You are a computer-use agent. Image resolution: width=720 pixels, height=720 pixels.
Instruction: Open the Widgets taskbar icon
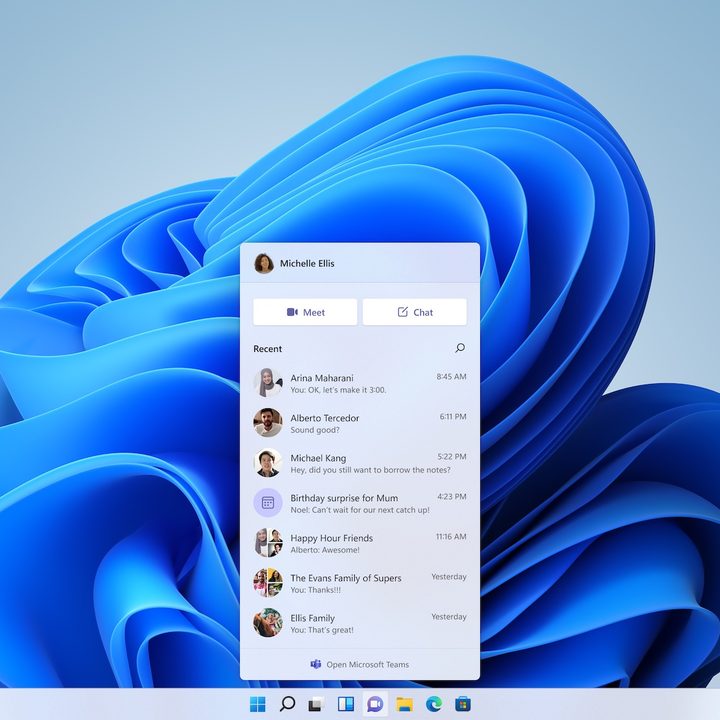[x=346, y=703]
